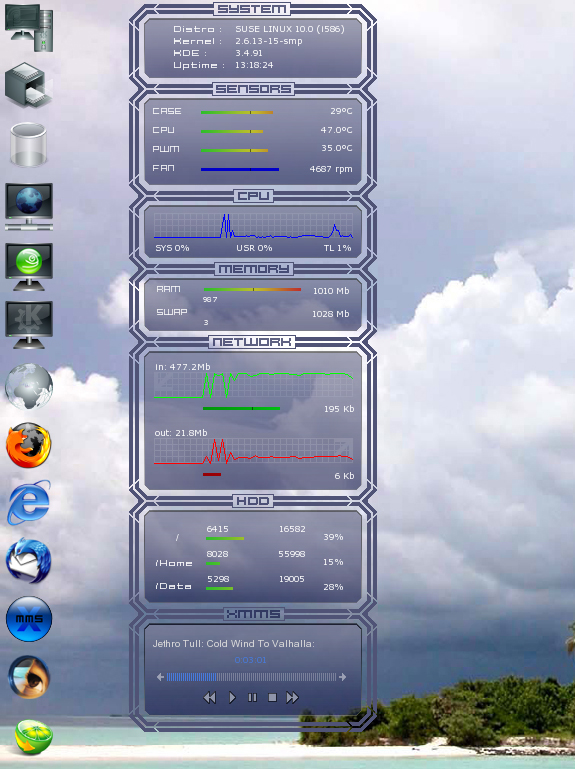Skip to previous track in XMMS
The image size is (575, 769).
[x=209, y=697]
